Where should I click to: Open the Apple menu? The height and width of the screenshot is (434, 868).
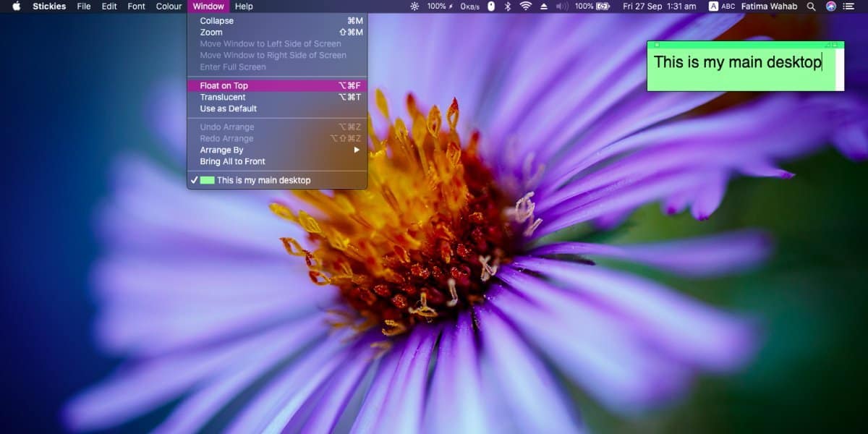click(16, 6)
